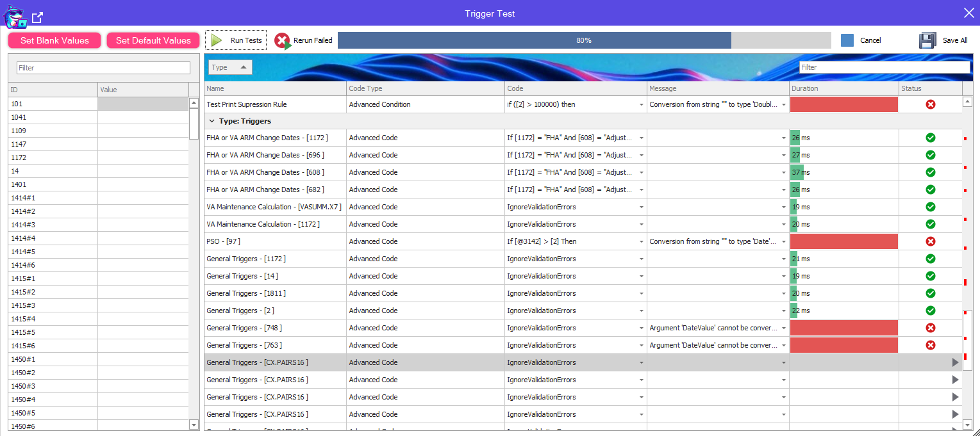This screenshot has width=980, height=436.
Task: Open Message dropdown for General Triggers - [748]
Action: (x=783, y=328)
